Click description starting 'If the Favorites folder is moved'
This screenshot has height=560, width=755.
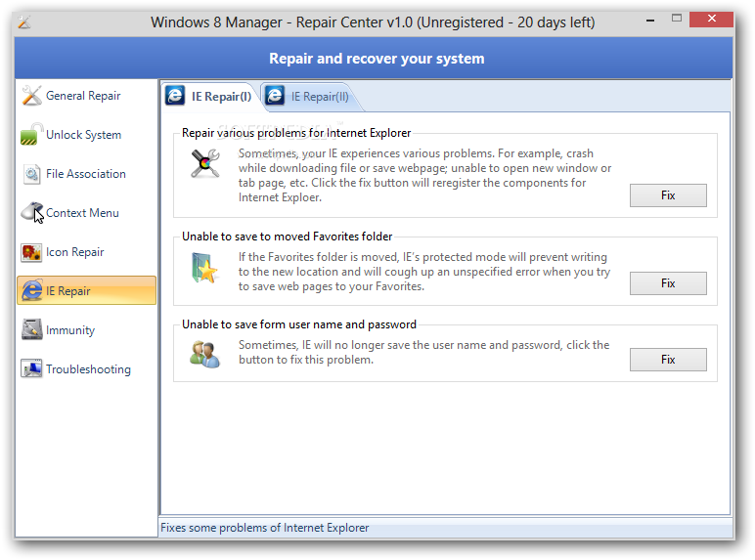(x=424, y=272)
